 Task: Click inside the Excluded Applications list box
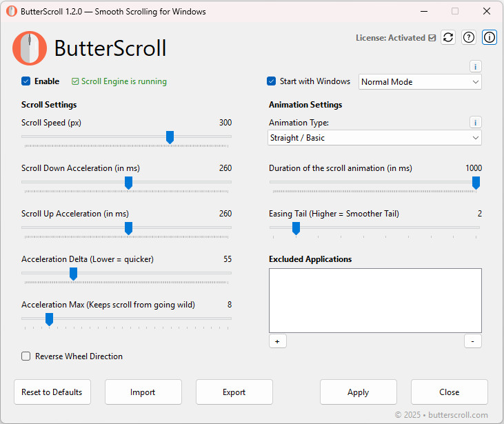[375, 301]
